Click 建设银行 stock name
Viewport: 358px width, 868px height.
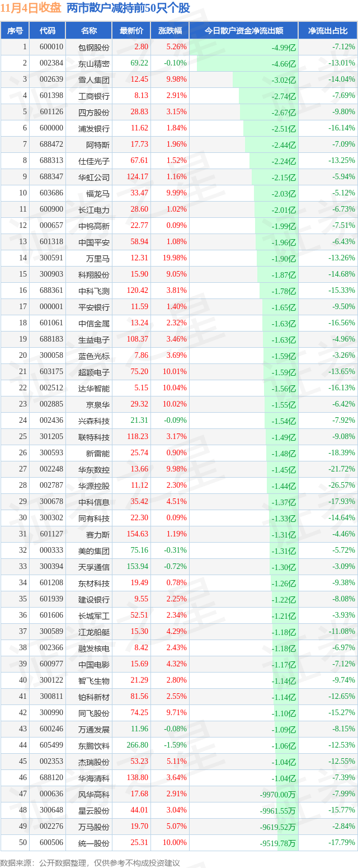pyautogui.click(x=95, y=600)
